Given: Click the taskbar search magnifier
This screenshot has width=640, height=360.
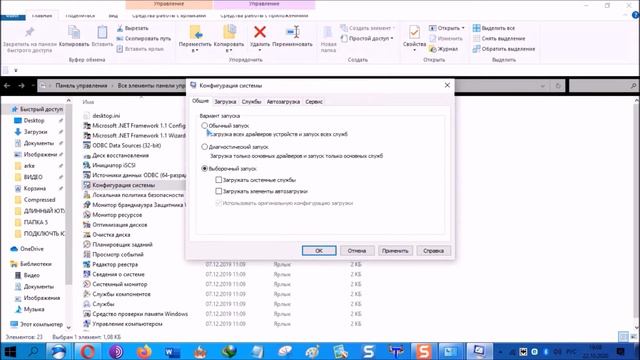Looking at the screenshot, I should click(x=33, y=351).
